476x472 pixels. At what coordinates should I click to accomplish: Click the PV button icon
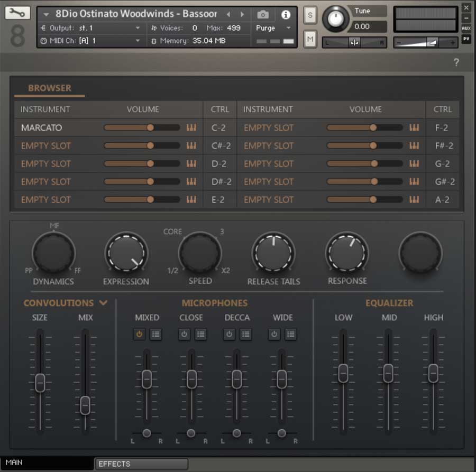tap(466, 39)
